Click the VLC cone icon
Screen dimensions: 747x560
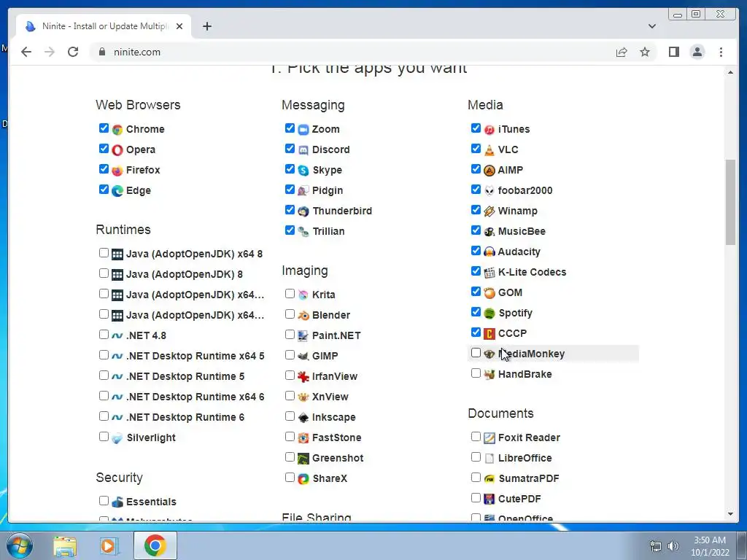click(x=489, y=150)
